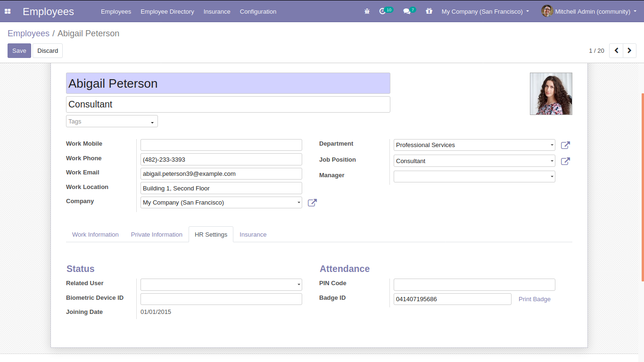The height and width of the screenshot is (362, 644).
Task: Go to next employee record arrow
Action: 629,50
